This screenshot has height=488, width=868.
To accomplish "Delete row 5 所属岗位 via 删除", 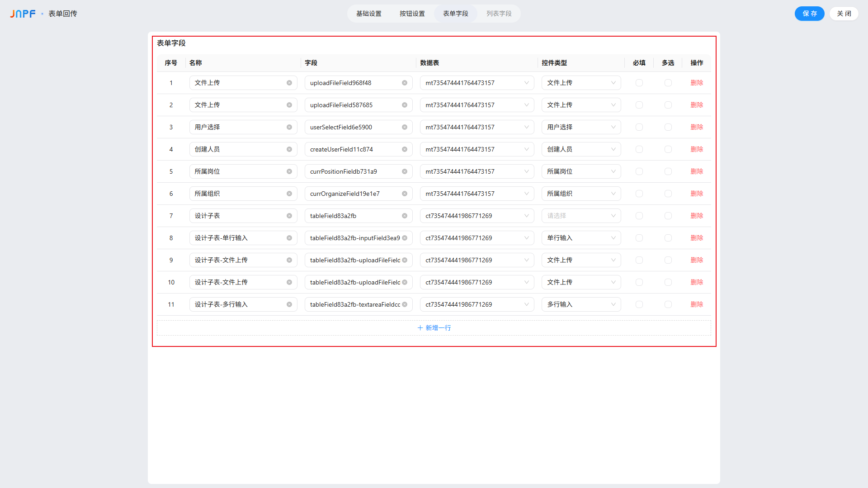I will pos(696,171).
